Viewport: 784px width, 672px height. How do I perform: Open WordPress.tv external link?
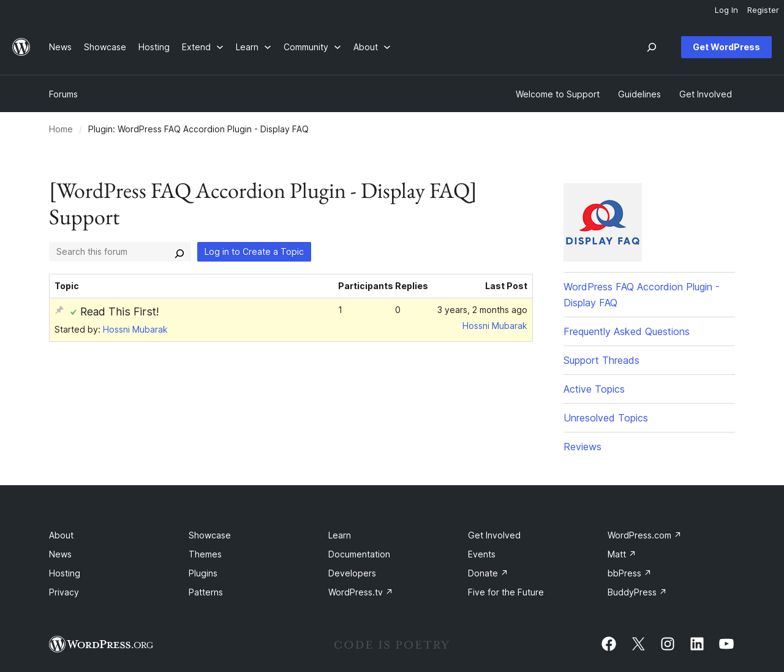360,592
